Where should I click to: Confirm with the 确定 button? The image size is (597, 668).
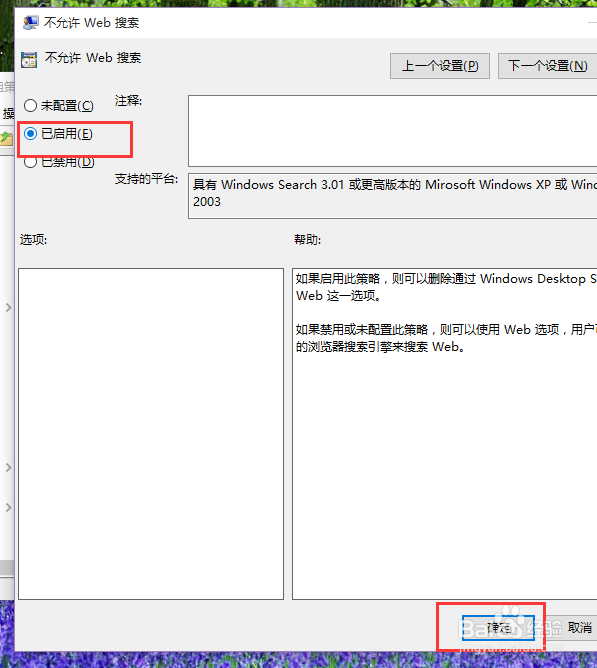tap(498, 627)
